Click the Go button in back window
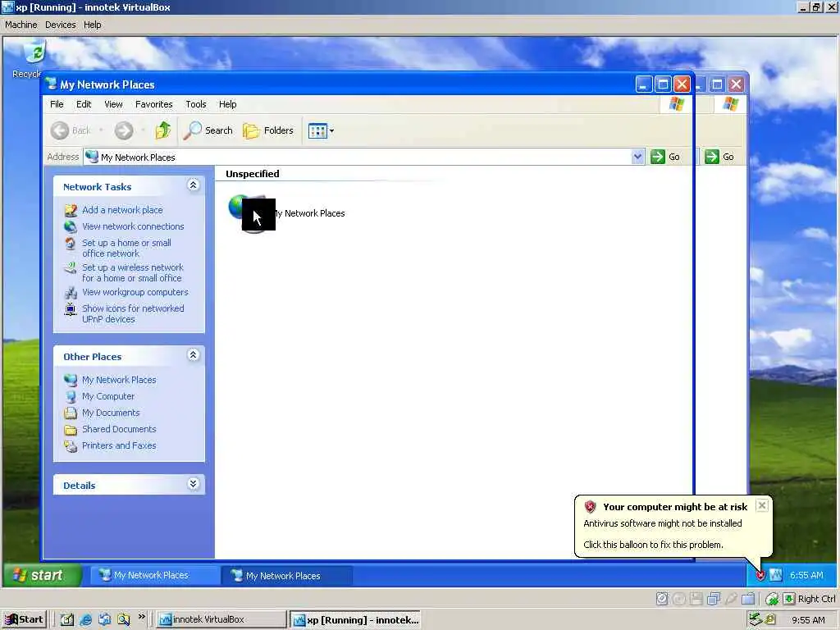 (719, 157)
